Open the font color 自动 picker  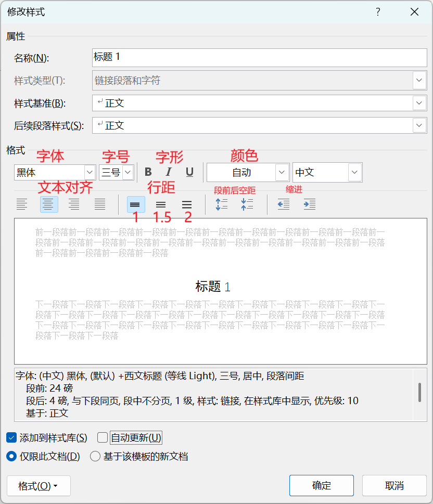(x=282, y=172)
